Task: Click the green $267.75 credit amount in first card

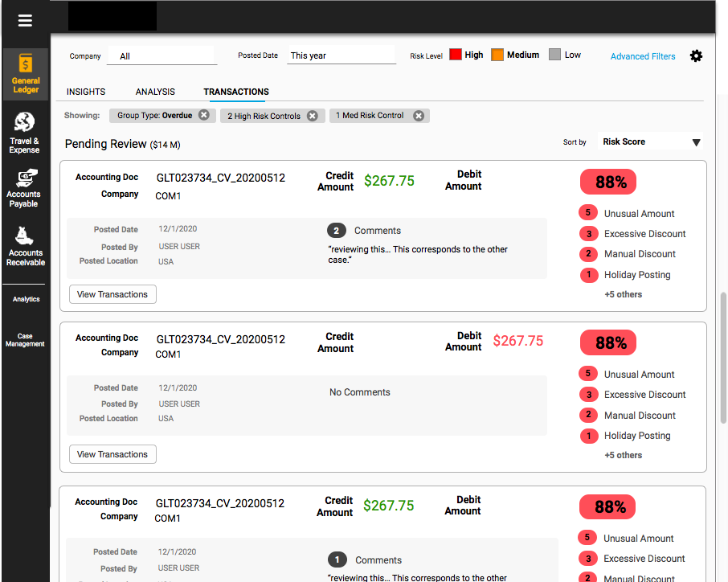Action: coord(389,181)
